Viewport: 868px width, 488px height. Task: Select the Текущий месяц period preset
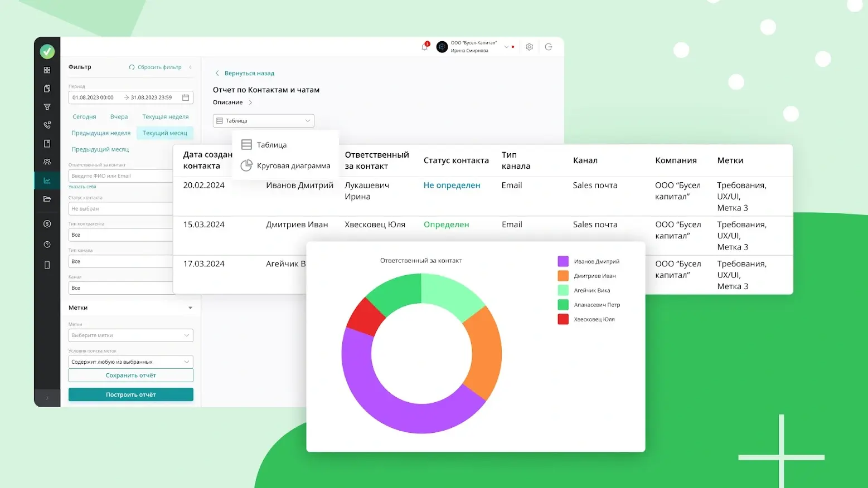click(x=165, y=133)
